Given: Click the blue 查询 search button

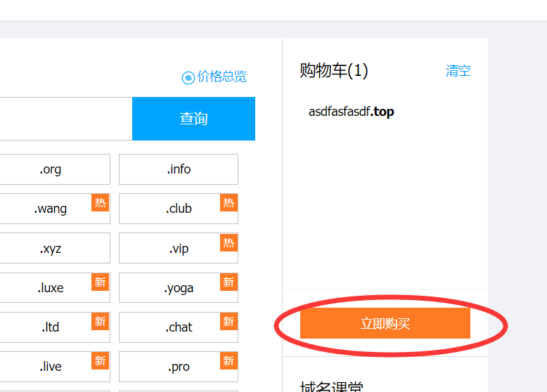Looking at the screenshot, I should (x=193, y=119).
